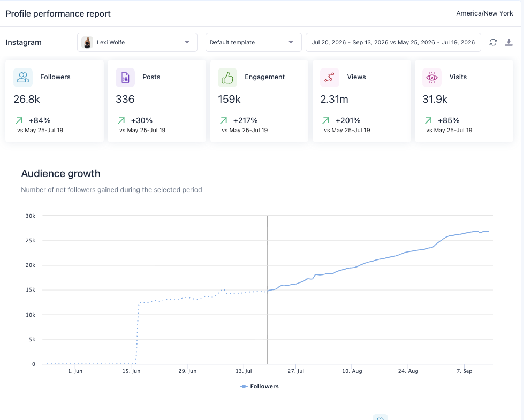Screen dimensions: 524x420
Task: Open the date range picker field
Action: point(393,42)
